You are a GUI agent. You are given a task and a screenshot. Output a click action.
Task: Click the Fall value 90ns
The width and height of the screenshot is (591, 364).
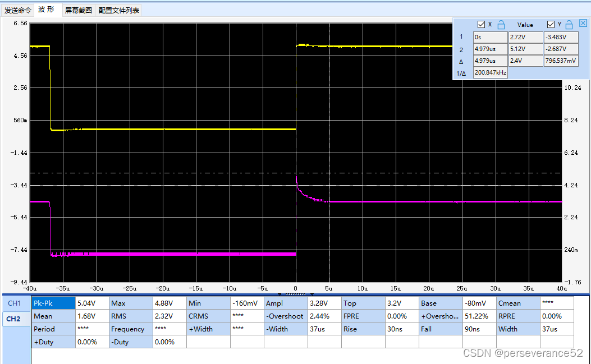coord(479,329)
